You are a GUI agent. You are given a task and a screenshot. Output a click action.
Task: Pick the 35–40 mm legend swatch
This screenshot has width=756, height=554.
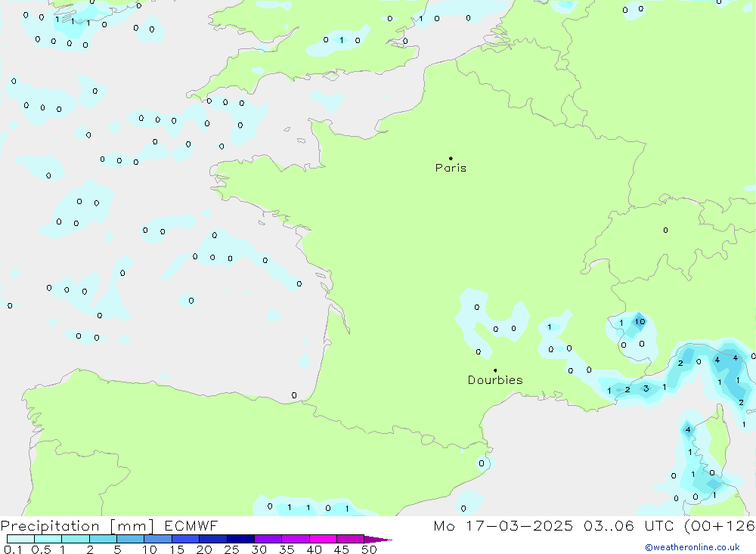[x=295, y=539]
